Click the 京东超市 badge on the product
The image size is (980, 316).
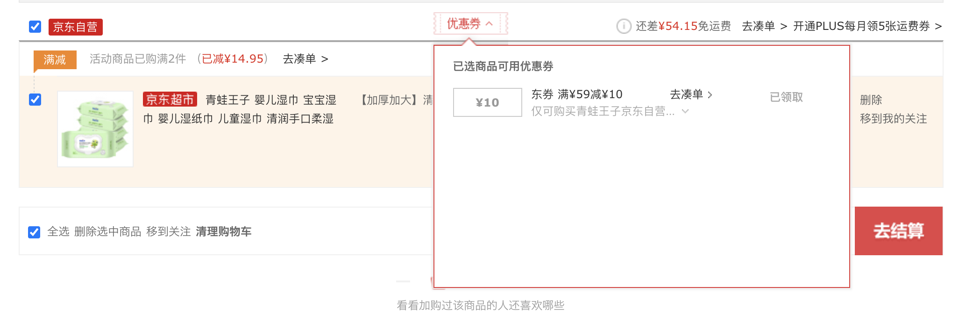click(x=170, y=99)
